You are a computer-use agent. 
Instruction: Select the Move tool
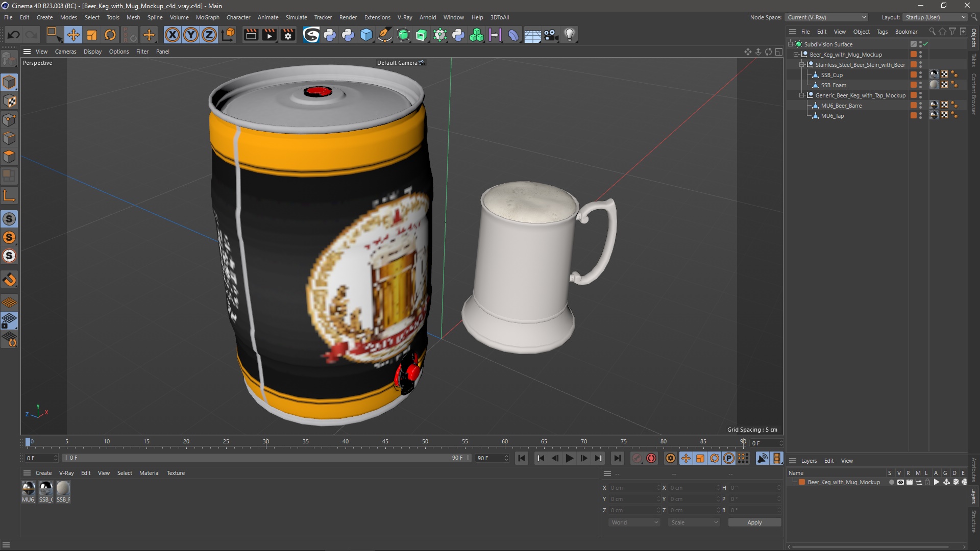[73, 35]
